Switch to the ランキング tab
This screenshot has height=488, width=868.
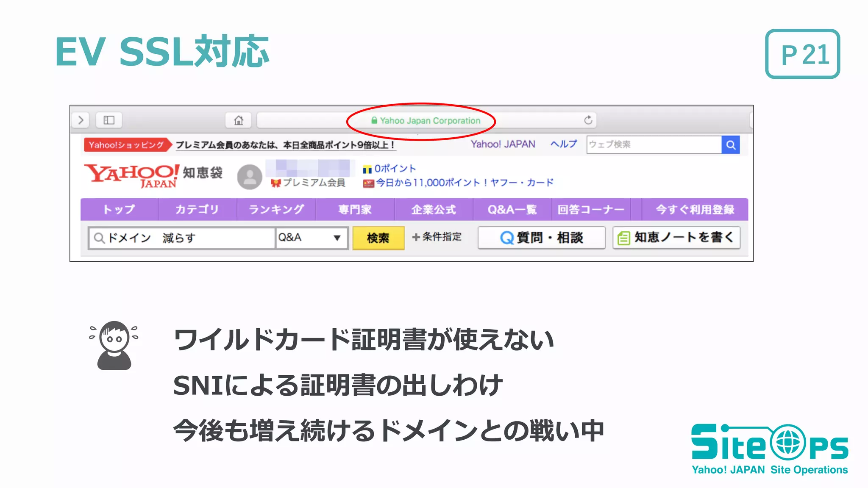276,209
